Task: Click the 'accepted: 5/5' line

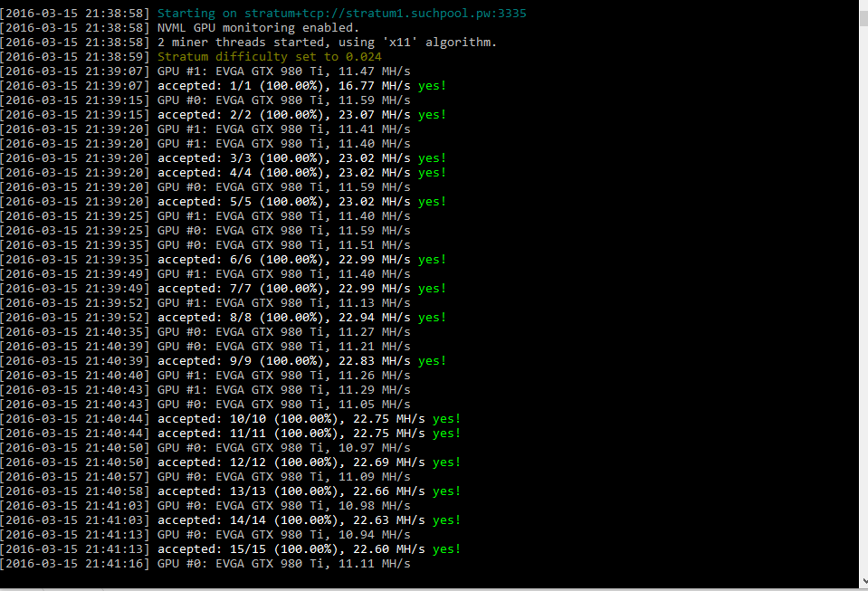Action: [x=223, y=202]
